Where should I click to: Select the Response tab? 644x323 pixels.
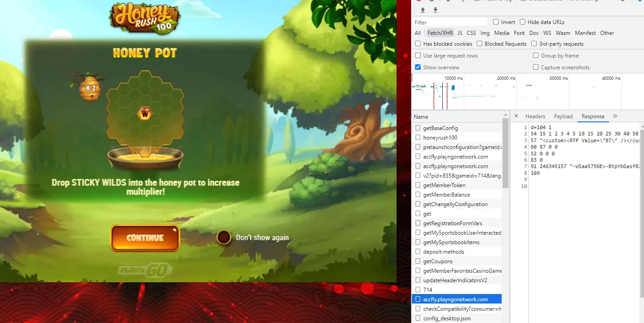click(x=593, y=116)
